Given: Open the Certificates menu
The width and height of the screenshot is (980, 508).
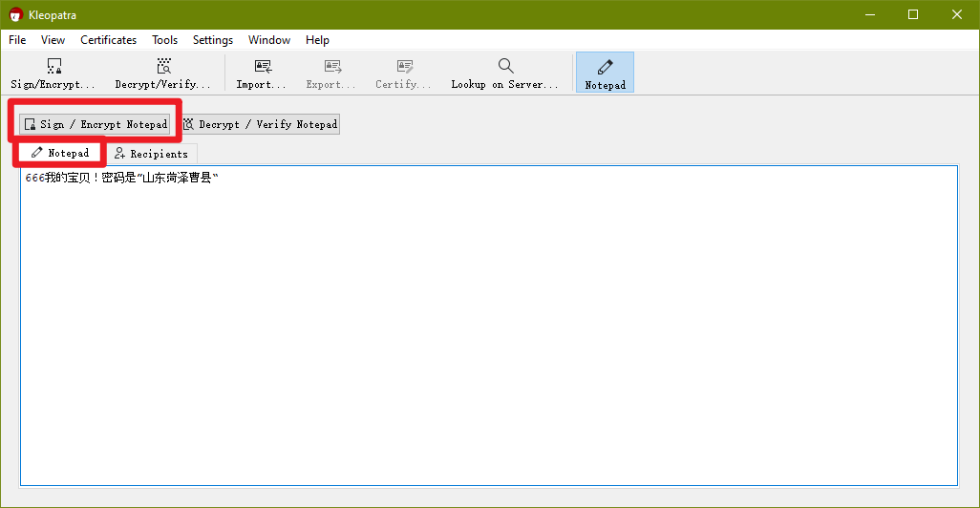Looking at the screenshot, I should [108, 40].
